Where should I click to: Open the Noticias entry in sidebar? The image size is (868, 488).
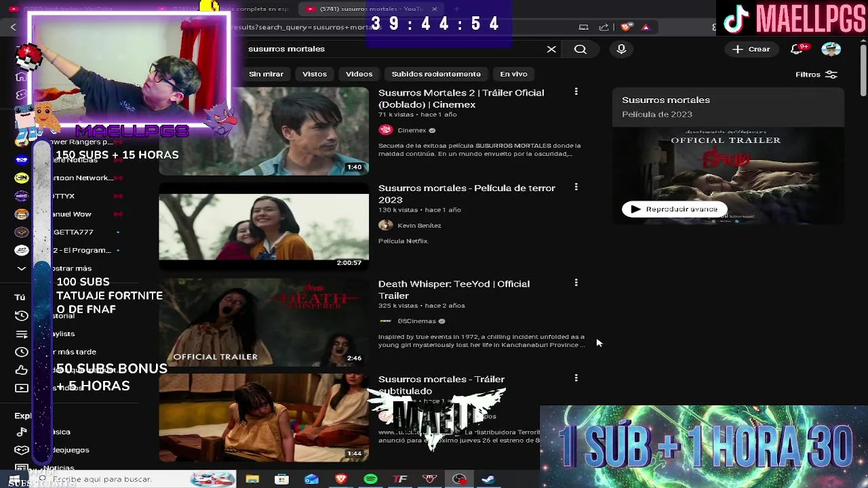(x=60, y=468)
